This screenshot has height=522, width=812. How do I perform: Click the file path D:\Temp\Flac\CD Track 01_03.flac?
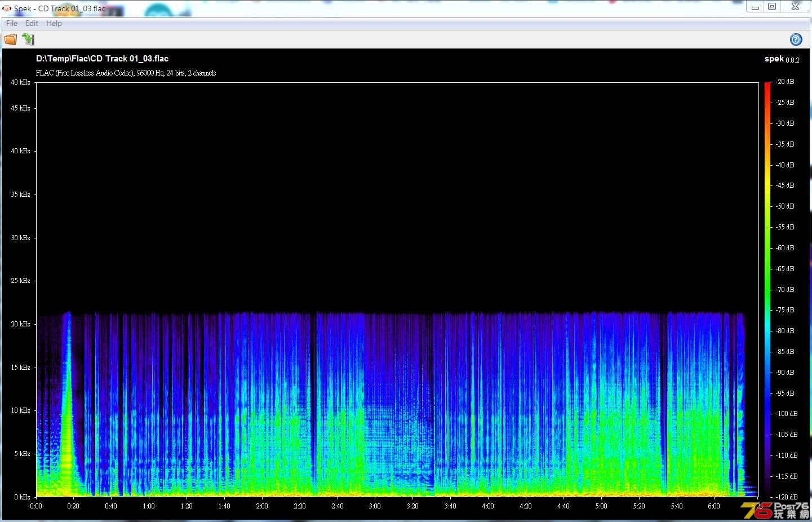click(x=102, y=59)
